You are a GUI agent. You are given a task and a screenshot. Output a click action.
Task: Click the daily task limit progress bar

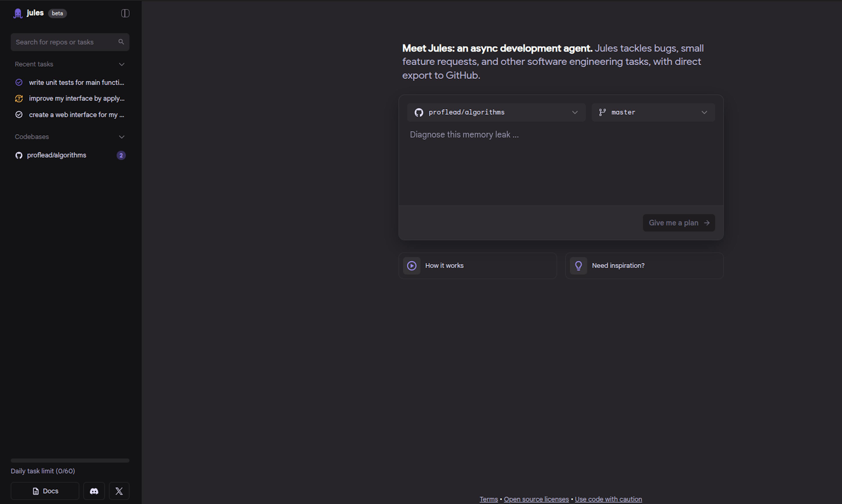pos(70,461)
